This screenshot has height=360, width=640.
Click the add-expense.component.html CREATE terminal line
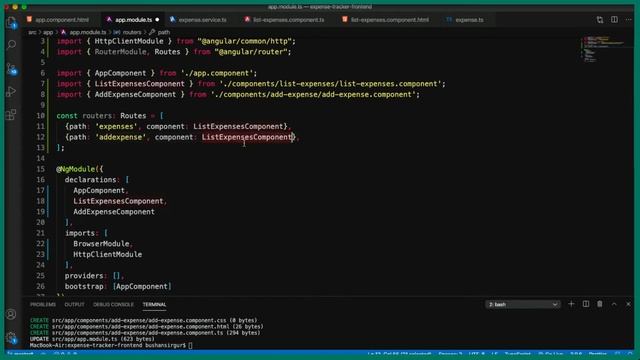click(x=147, y=327)
